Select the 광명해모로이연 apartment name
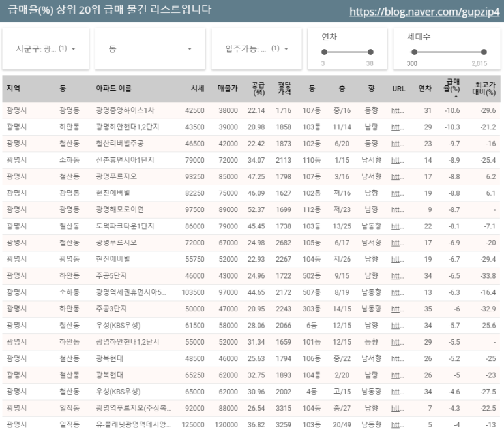Screen dimensions: 504x434 [120, 209]
